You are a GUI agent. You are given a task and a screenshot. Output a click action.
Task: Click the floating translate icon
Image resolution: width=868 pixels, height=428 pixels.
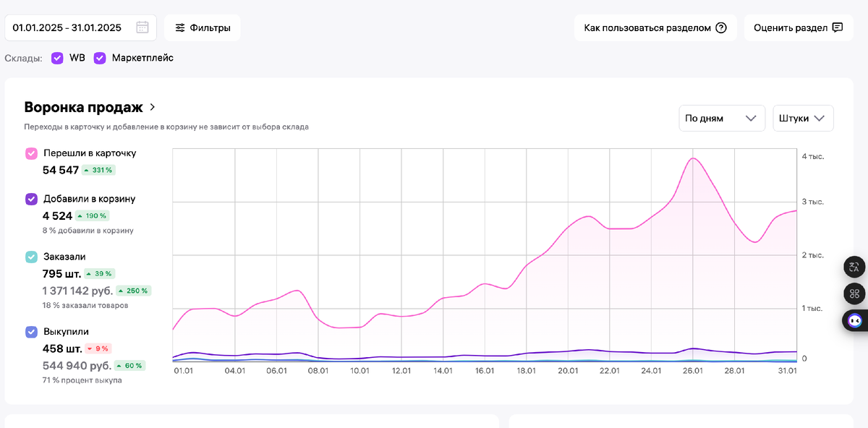point(854,267)
